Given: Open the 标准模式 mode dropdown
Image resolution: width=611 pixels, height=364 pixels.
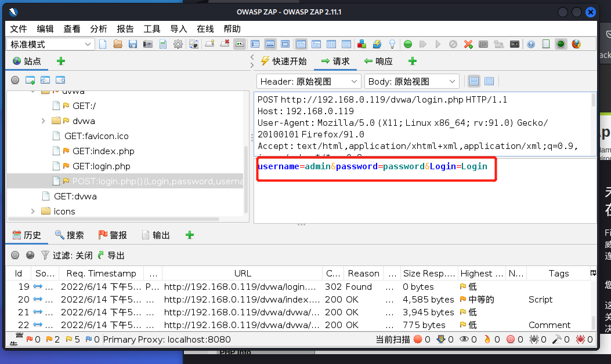Looking at the screenshot, I should pyautogui.click(x=50, y=45).
